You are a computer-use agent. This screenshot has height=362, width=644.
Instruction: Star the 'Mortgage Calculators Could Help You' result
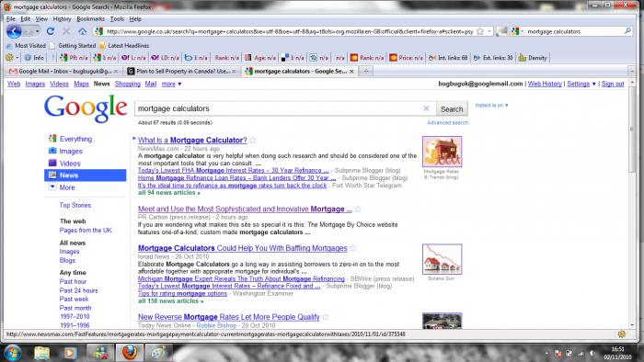[x=352, y=248]
